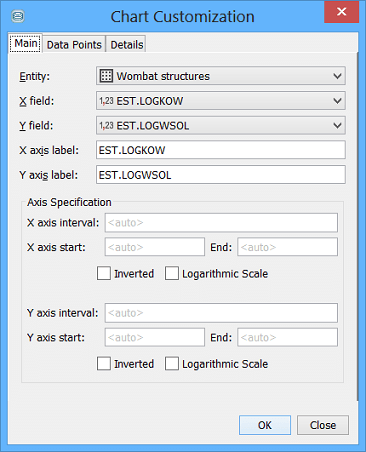Viewport: 366px width, 452px height.
Task: Enable Logarithmic Scale for the Y axis
Action: pos(172,363)
